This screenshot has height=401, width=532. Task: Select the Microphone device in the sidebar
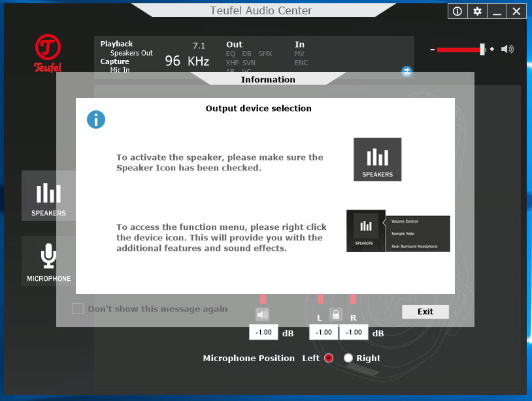click(48, 261)
